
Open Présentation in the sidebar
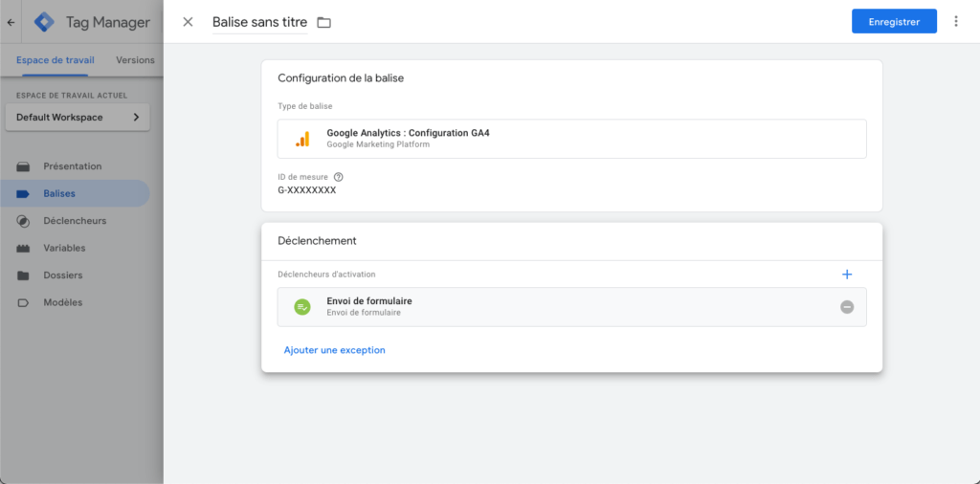(75, 166)
